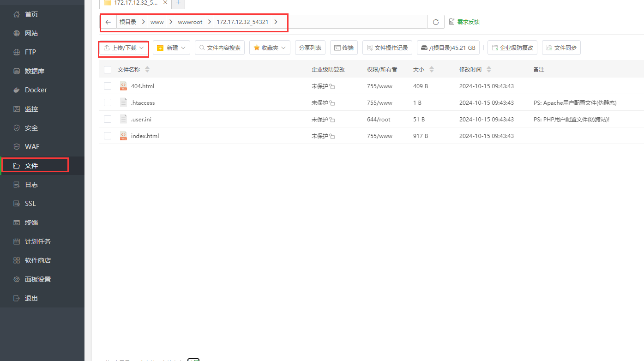The width and height of the screenshot is (644, 361).
Task: Check the box for .user.ini
Action: [108, 119]
